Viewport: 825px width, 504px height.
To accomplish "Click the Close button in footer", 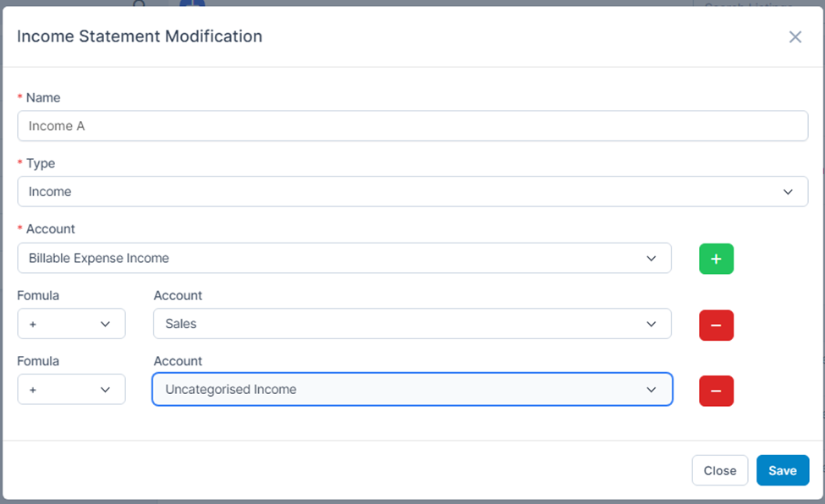I will pyautogui.click(x=719, y=471).
